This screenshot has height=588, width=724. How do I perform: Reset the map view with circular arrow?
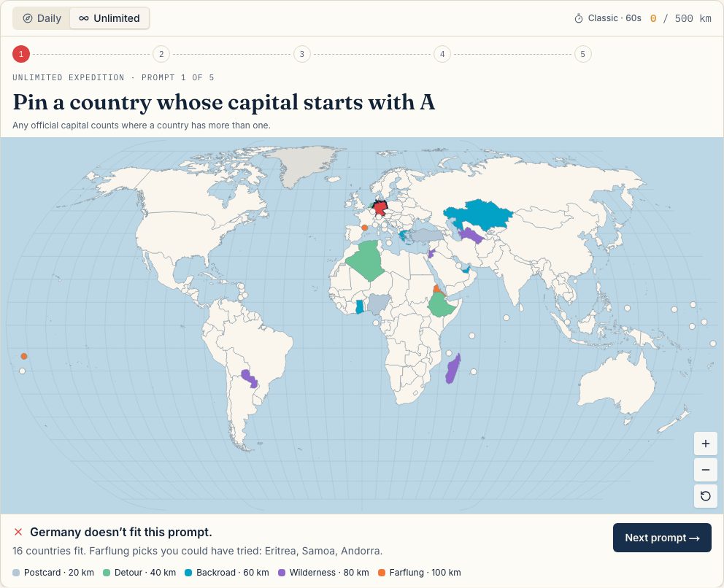(706, 496)
